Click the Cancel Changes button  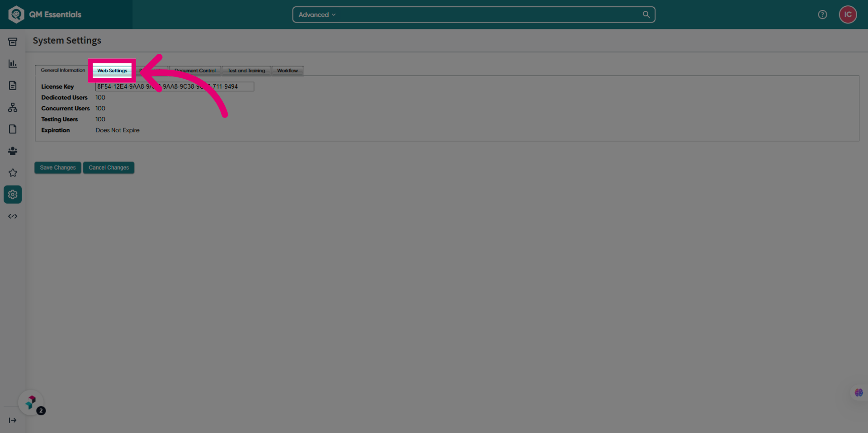[108, 167]
